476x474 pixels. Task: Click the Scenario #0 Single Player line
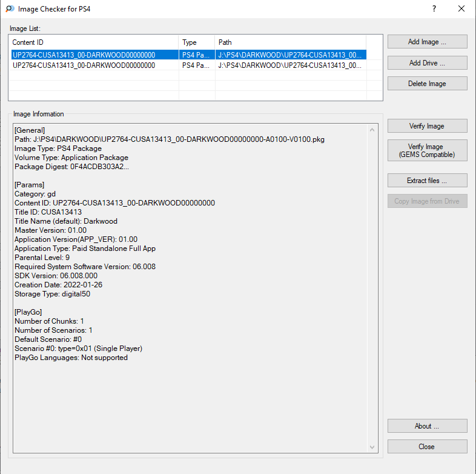(78, 349)
